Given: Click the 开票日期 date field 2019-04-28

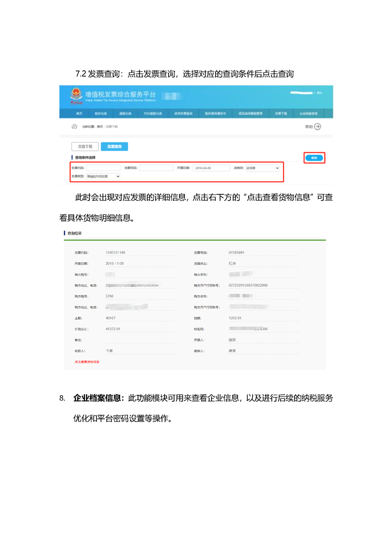Looking at the screenshot, I should [211, 168].
